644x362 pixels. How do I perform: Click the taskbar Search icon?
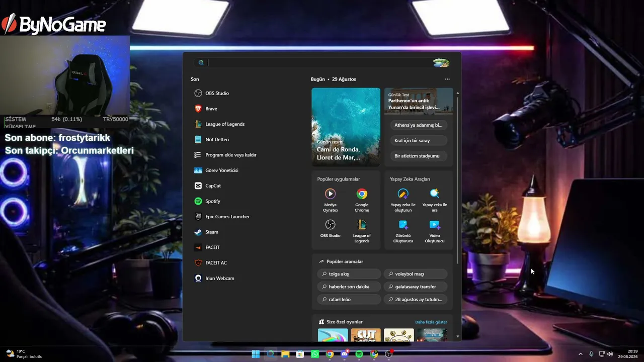coord(270,354)
